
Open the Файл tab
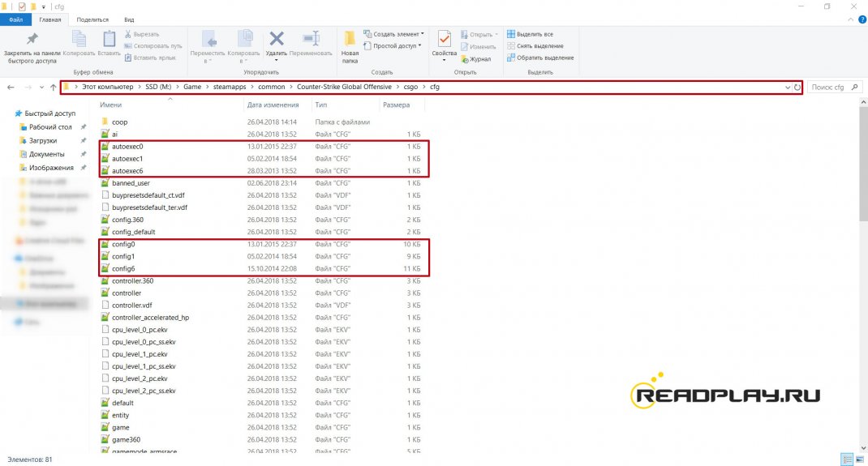[x=16, y=19]
